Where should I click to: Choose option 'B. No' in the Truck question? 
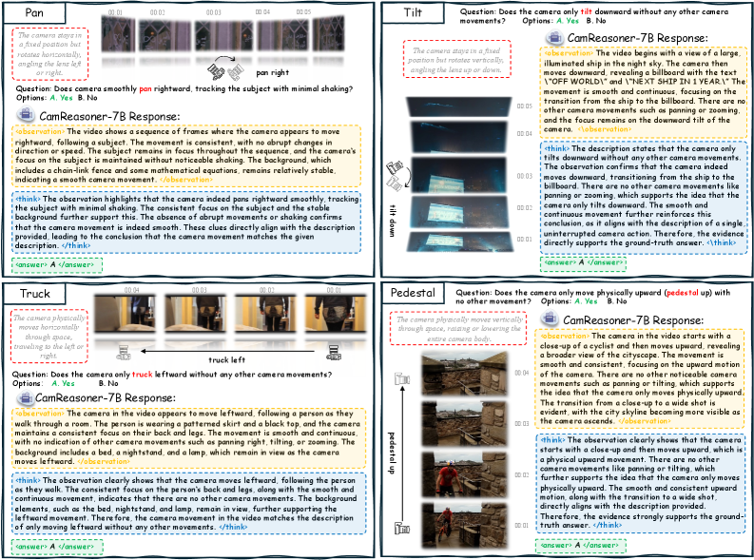pos(108,383)
